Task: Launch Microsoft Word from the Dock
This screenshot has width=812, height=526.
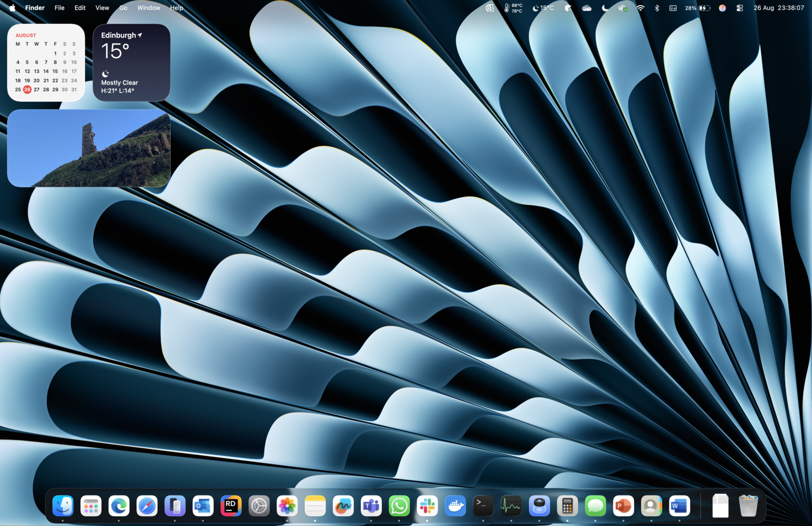Action: click(x=679, y=506)
